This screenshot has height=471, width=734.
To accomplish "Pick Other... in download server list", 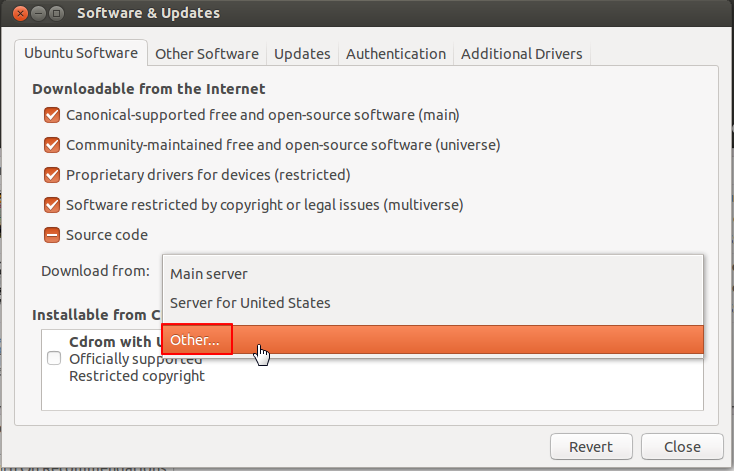I will pyautogui.click(x=196, y=340).
